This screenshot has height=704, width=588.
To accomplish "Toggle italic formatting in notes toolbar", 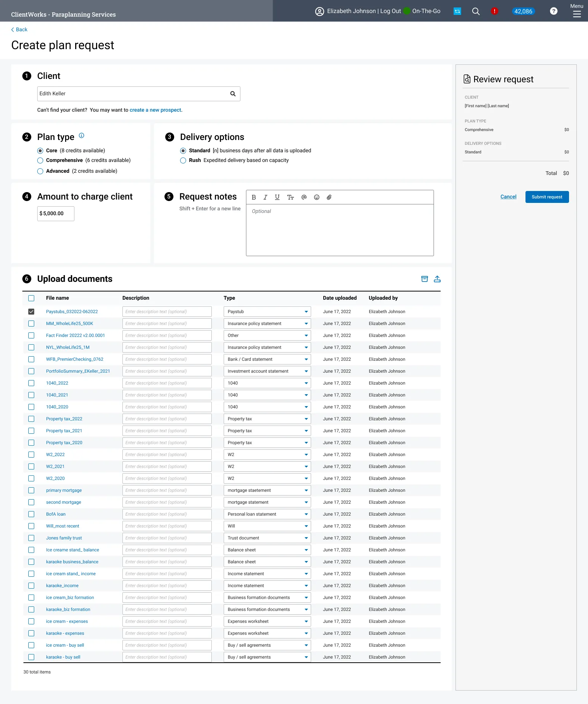I will coord(265,197).
